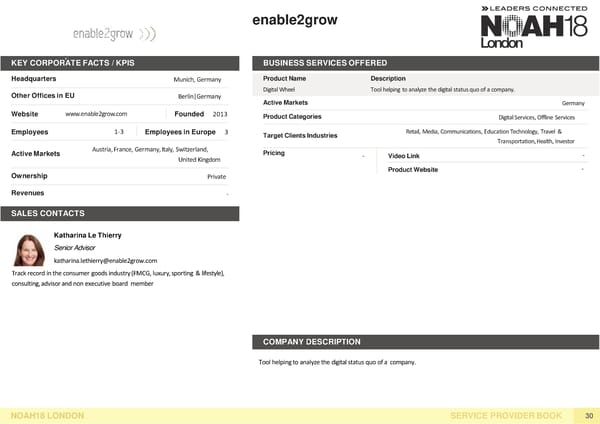Click the Sales Contacts section header
Screen dimensions: 600x424
(x=48, y=214)
